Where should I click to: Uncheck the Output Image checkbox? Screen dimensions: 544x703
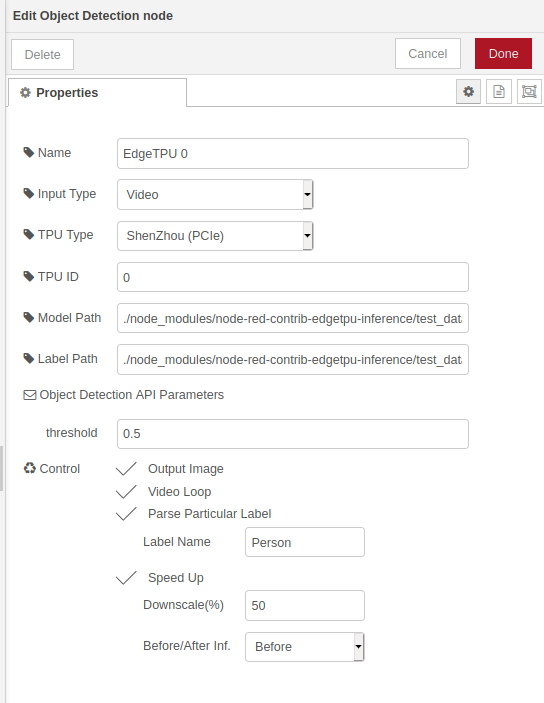pyautogui.click(x=126, y=469)
